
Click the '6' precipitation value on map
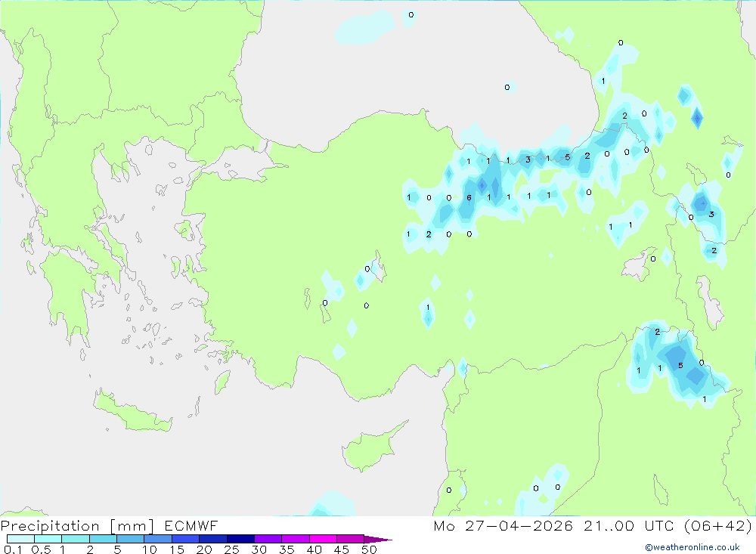(469, 198)
